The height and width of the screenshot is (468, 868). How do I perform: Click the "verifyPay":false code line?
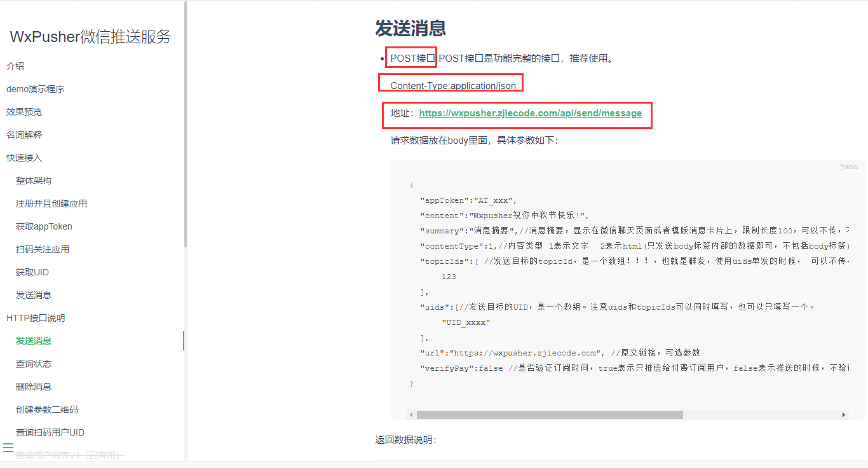[x=634, y=368]
